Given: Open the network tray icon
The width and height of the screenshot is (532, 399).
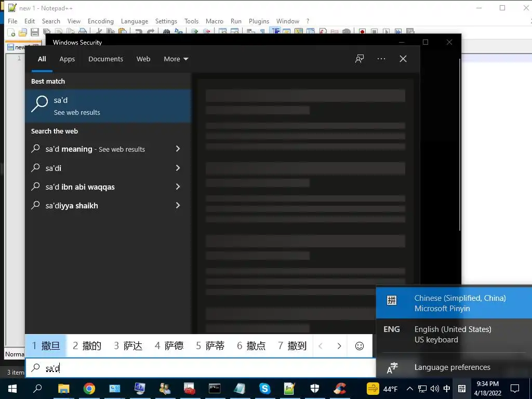Looking at the screenshot, I should (x=422, y=389).
